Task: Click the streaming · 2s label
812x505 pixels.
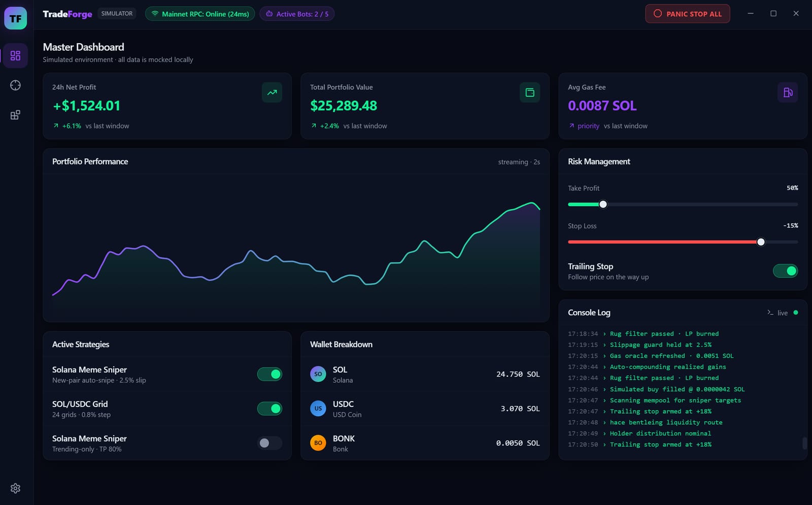Action: 519,162
